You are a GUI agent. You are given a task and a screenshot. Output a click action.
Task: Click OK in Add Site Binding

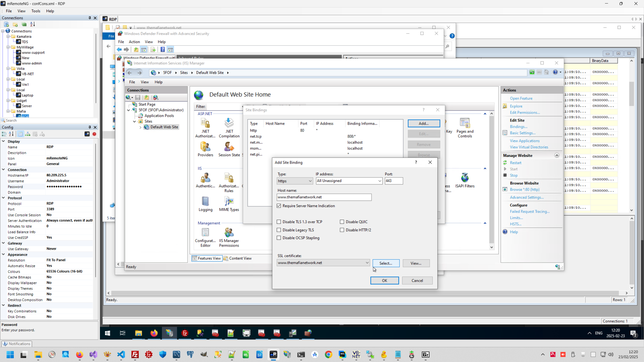(x=384, y=280)
